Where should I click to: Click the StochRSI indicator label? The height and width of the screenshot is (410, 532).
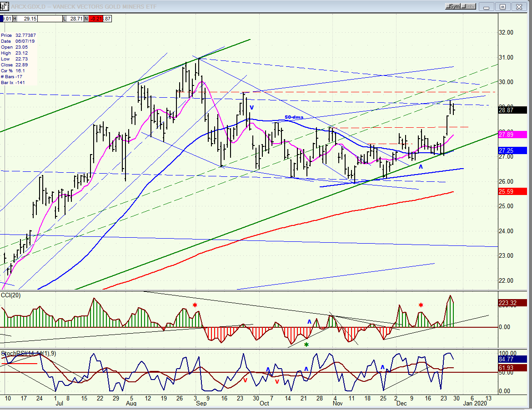(29, 354)
